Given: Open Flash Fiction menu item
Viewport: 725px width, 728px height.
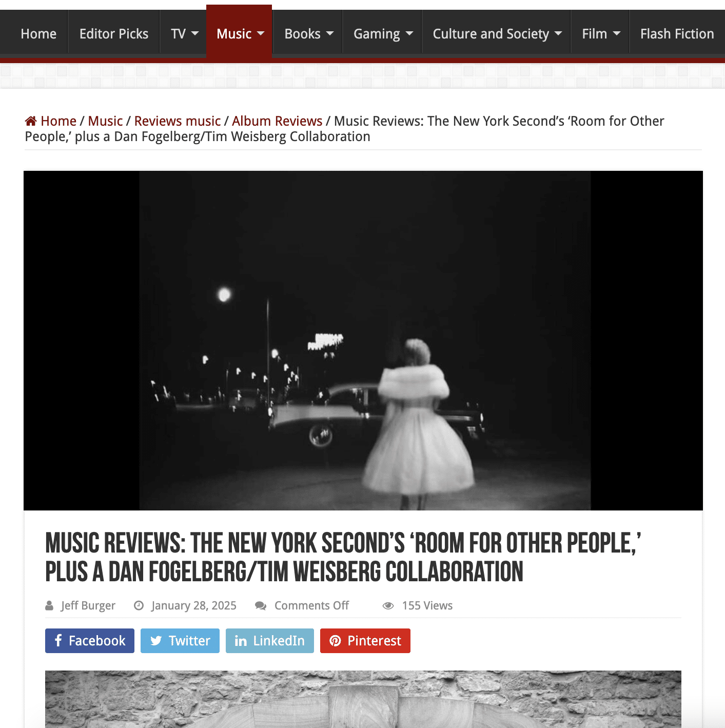Looking at the screenshot, I should click(677, 34).
